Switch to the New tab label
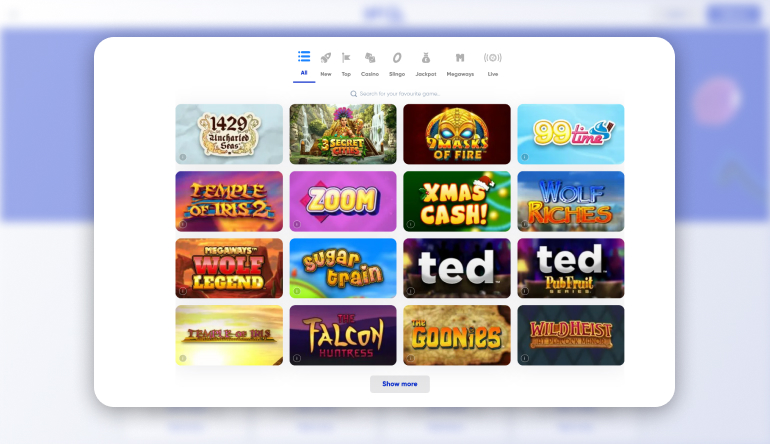The width and height of the screenshot is (770, 444). pyautogui.click(x=326, y=74)
